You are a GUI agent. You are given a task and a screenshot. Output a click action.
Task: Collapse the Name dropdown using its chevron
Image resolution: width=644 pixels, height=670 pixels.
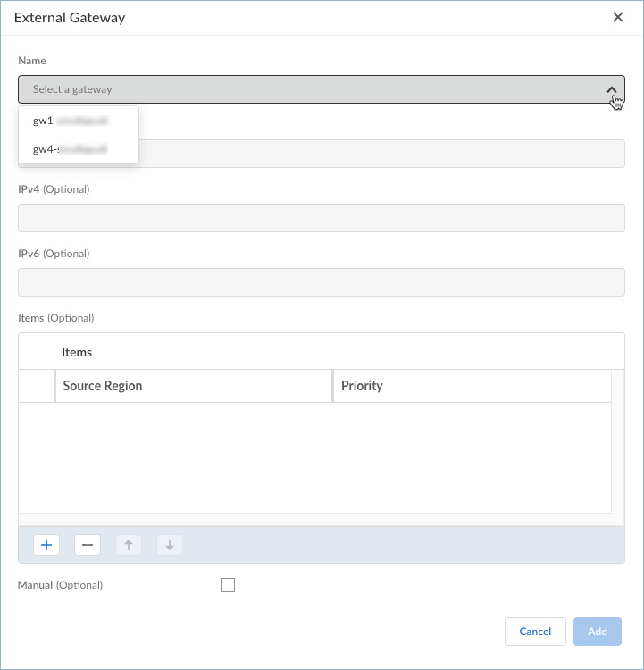612,89
